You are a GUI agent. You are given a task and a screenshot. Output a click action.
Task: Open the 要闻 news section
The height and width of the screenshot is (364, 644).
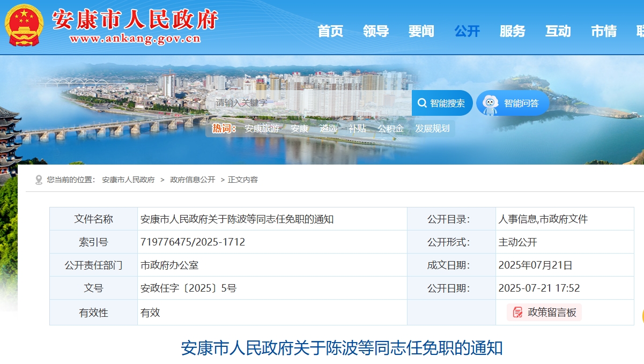[x=421, y=32]
